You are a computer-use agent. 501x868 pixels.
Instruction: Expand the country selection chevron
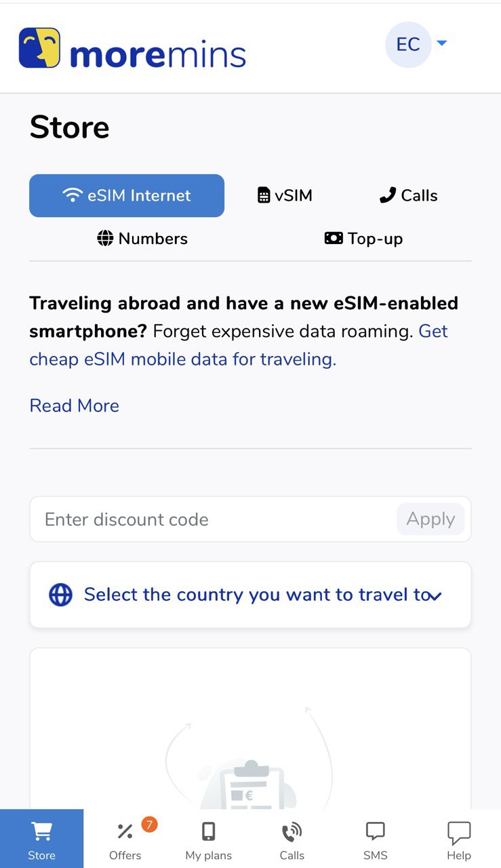pyautogui.click(x=435, y=596)
